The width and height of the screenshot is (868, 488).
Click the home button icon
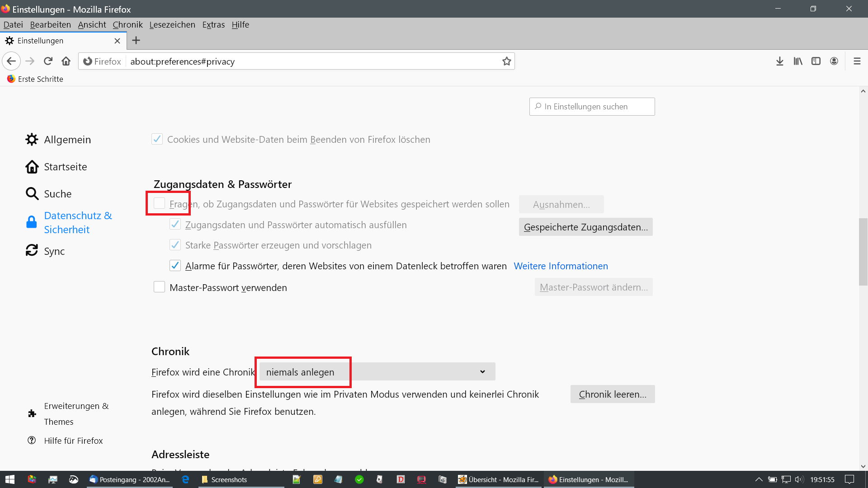(66, 61)
